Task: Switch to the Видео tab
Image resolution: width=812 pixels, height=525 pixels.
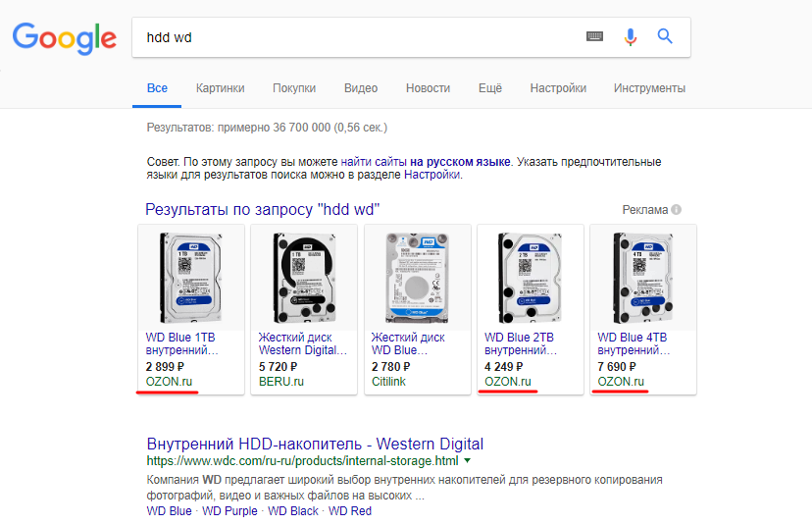Action: (361, 88)
